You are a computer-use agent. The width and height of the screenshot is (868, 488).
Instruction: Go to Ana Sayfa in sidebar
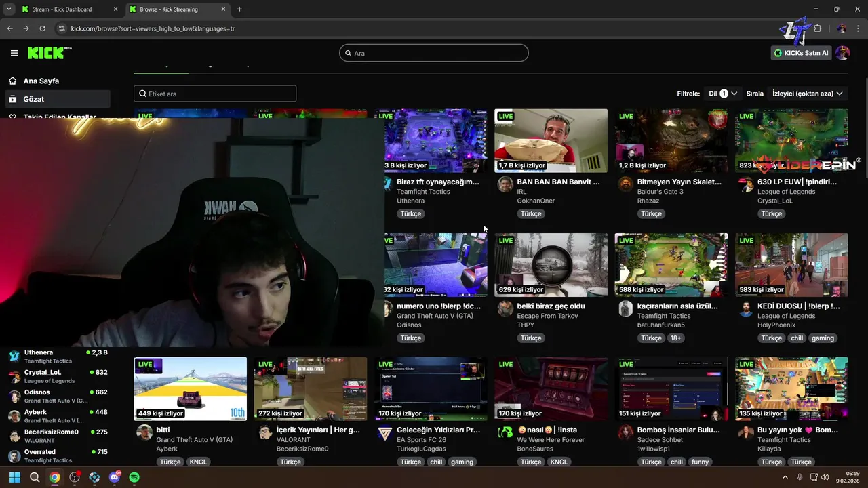click(57, 81)
